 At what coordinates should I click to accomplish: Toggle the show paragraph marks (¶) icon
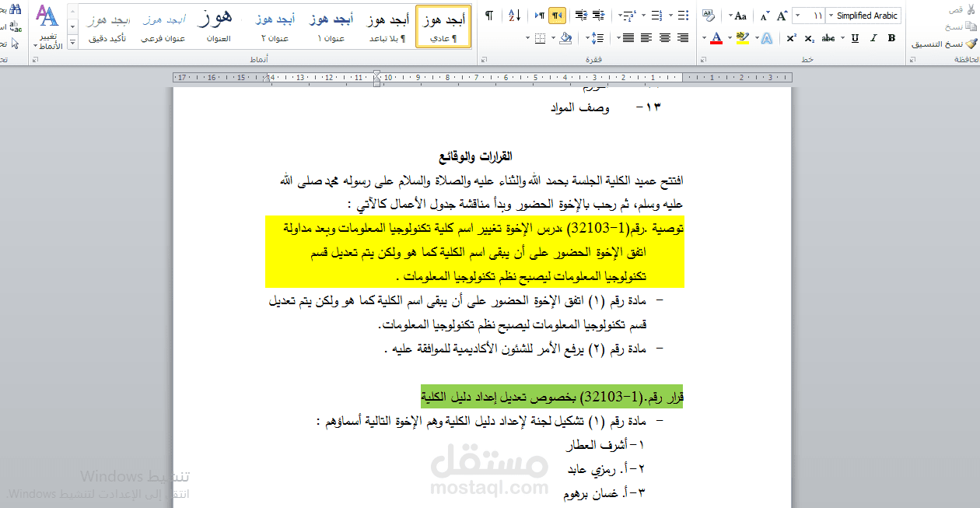pyautogui.click(x=489, y=15)
